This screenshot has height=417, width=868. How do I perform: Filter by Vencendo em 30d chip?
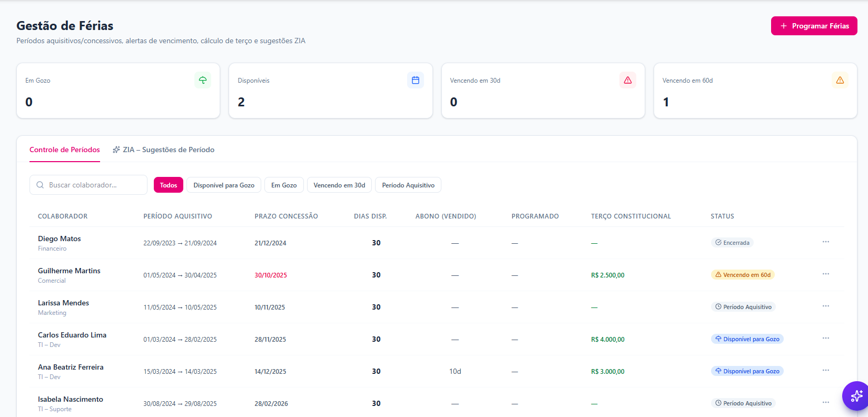(339, 185)
